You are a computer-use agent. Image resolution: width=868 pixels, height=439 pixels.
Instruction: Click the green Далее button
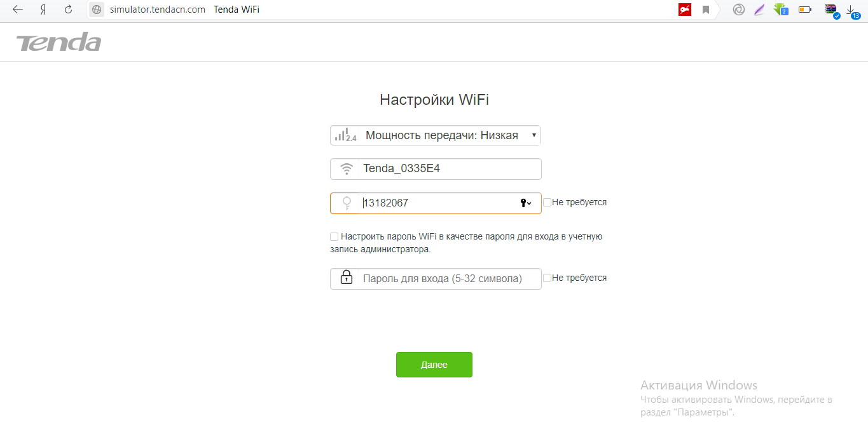[434, 365]
